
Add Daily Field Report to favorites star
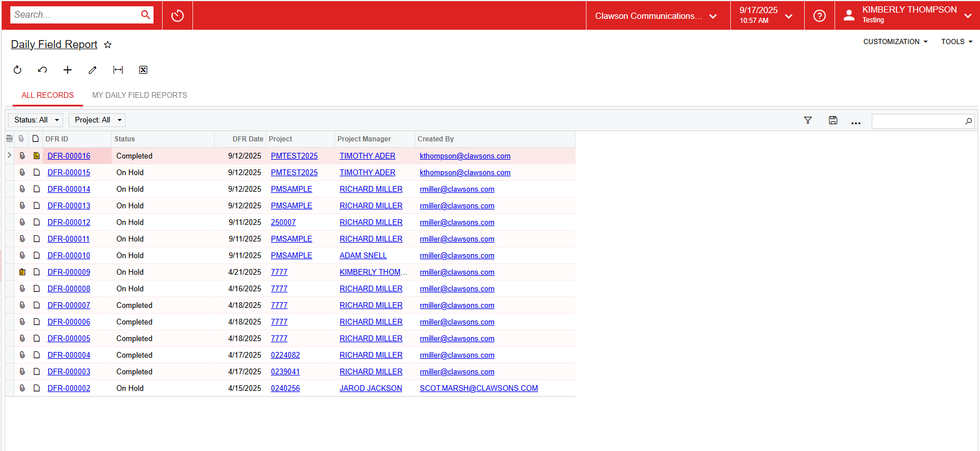[108, 45]
